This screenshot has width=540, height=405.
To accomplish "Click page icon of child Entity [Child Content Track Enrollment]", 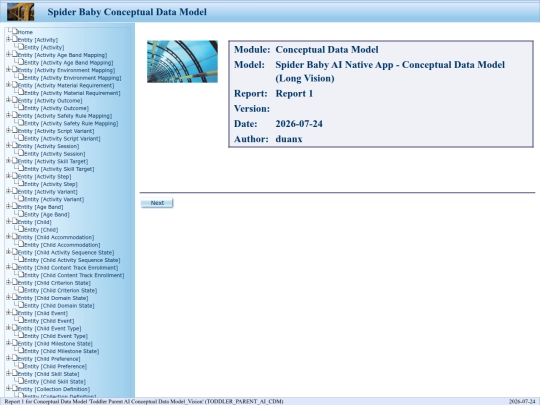I will (21, 274).
